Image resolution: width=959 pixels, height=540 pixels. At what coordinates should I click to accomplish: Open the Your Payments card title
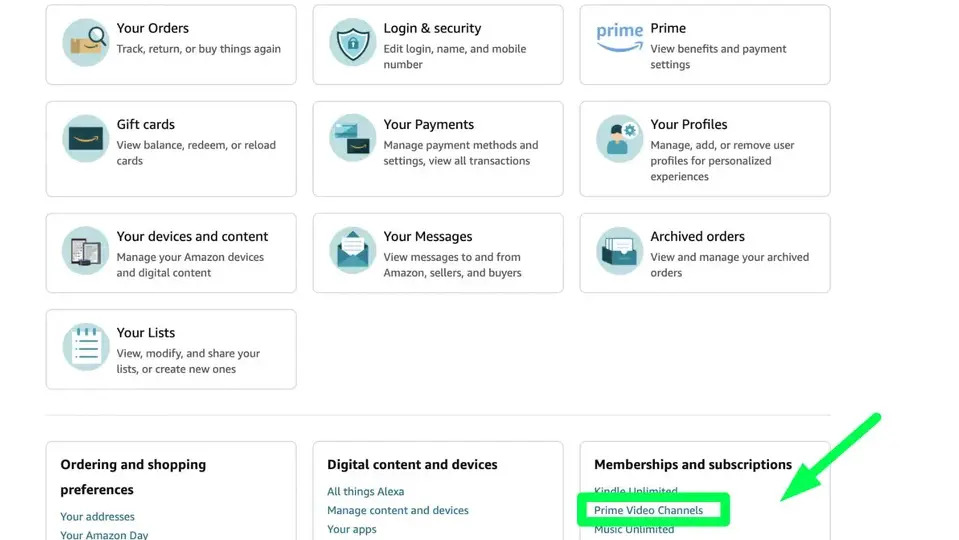pyautogui.click(x=428, y=125)
